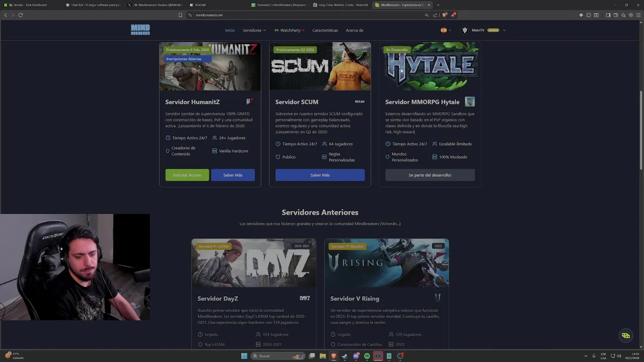Click the Servidores Anteriores heading
Viewport: 644px width, 362px height.
pos(320,213)
